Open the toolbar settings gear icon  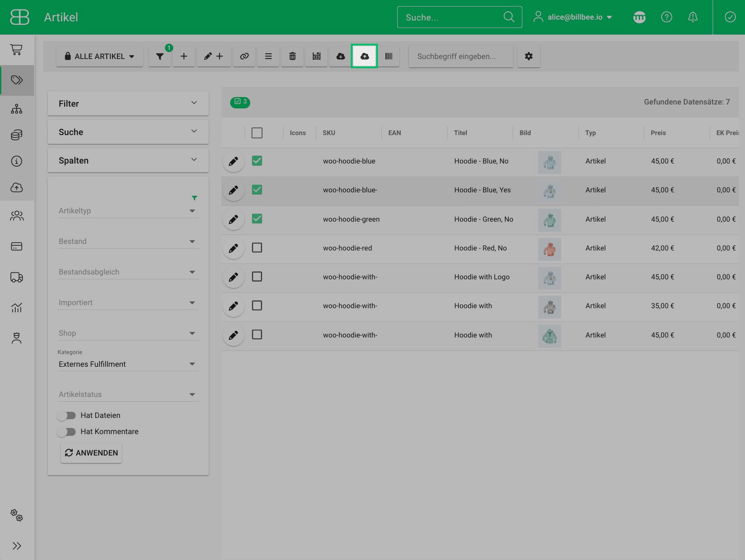(x=528, y=56)
